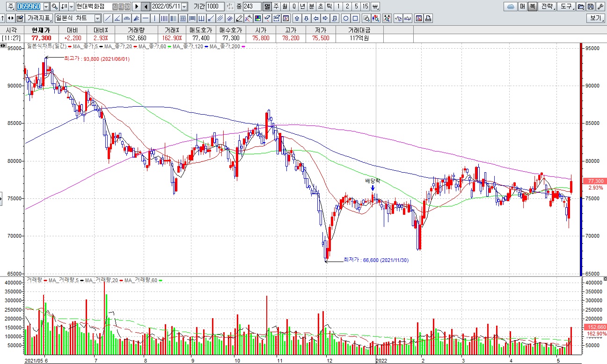Toggle the tick (틱) chart period

pyautogui.click(x=329, y=7)
